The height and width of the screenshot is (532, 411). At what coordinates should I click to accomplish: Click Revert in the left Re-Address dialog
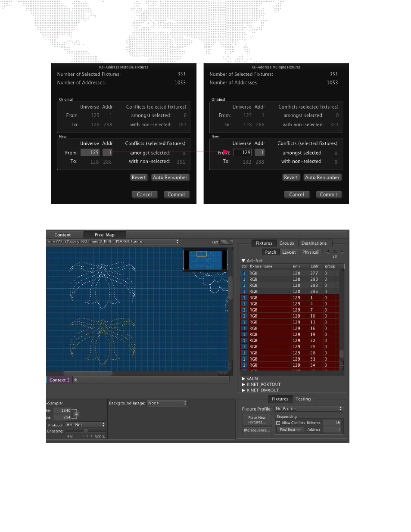coord(139,177)
